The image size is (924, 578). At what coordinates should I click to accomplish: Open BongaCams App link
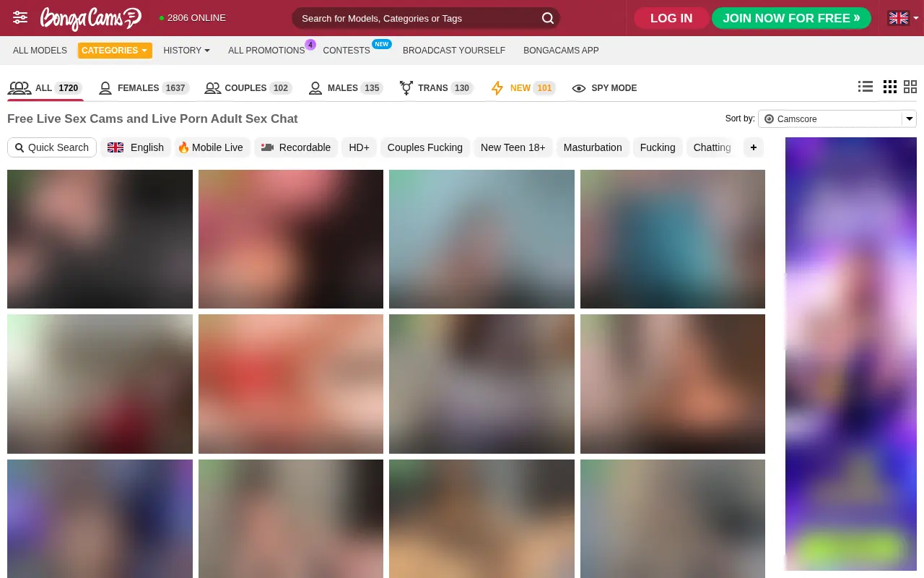click(561, 51)
